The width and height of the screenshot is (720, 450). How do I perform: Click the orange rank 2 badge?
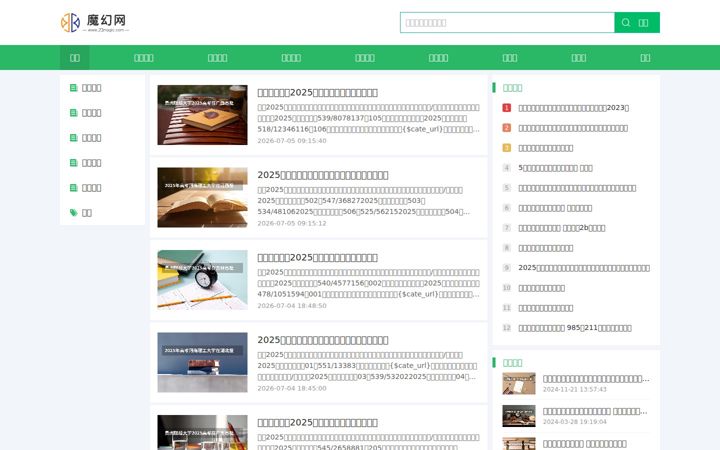[506, 128]
